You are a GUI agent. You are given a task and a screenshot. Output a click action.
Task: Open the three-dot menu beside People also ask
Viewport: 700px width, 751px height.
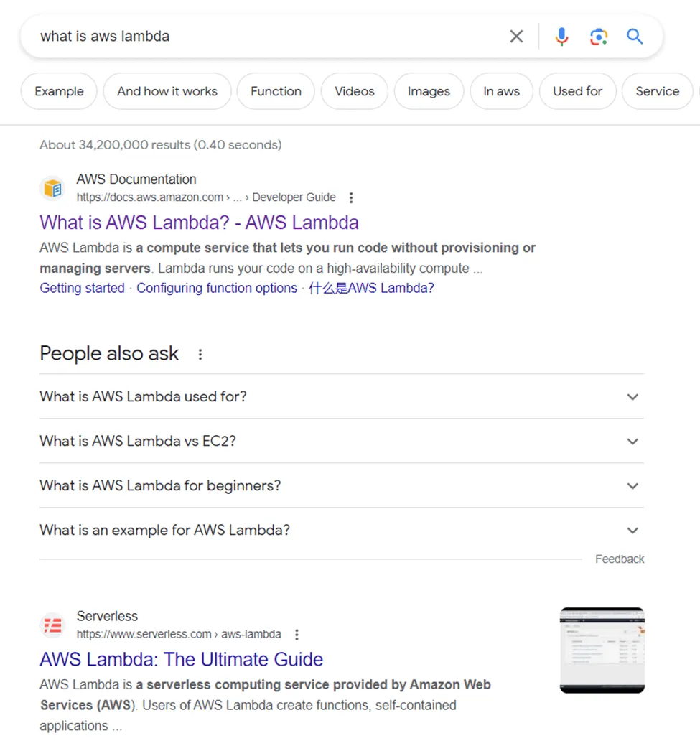point(200,354)
